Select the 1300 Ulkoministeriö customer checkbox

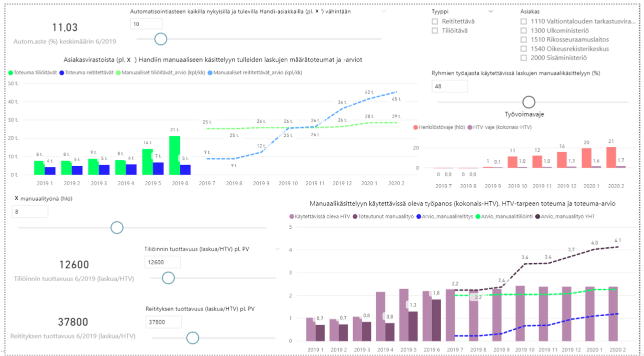[x=524, y=30]
